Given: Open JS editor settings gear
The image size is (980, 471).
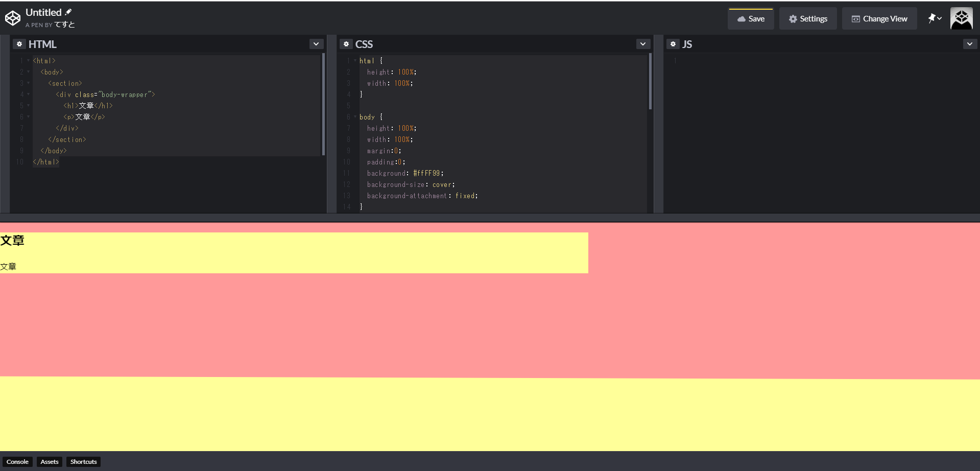Looking at the screenshot, I should pyautogui.click(x=673, y=44).
